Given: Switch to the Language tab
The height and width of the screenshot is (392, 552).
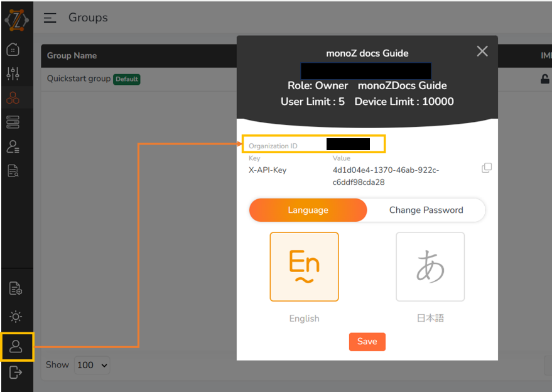Looking at the screenshot, I should click(x=308, y=210).
